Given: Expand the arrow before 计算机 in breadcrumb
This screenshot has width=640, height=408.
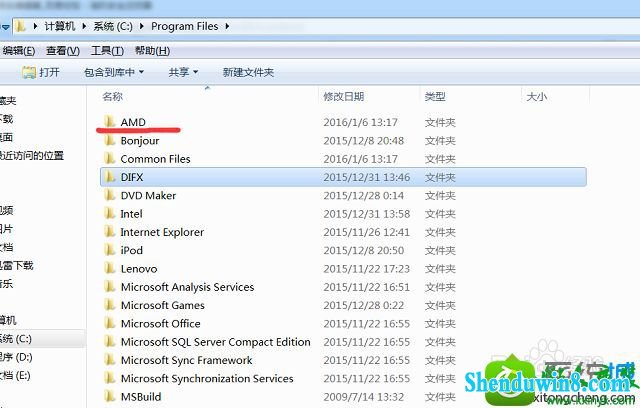Looking at the screenshot, I should pos(35,27).
